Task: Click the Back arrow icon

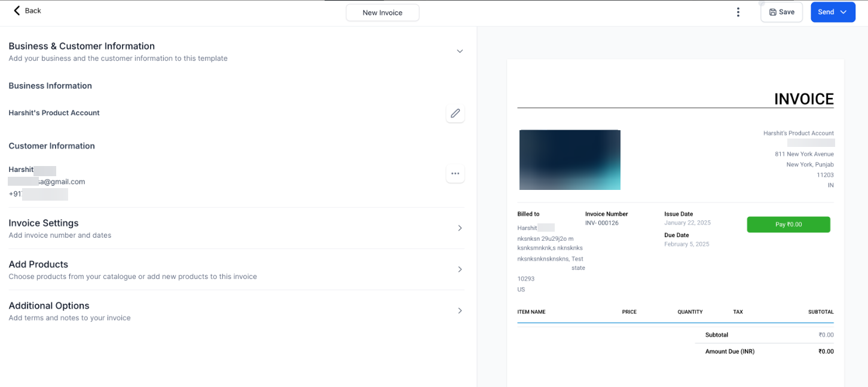Action: [17, 11]
